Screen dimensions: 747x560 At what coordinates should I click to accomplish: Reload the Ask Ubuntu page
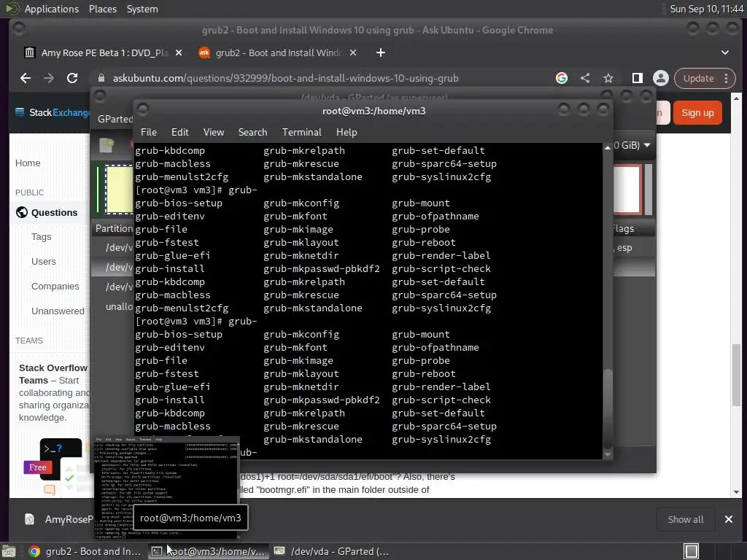pyautogui.click(x=72, y=78)
